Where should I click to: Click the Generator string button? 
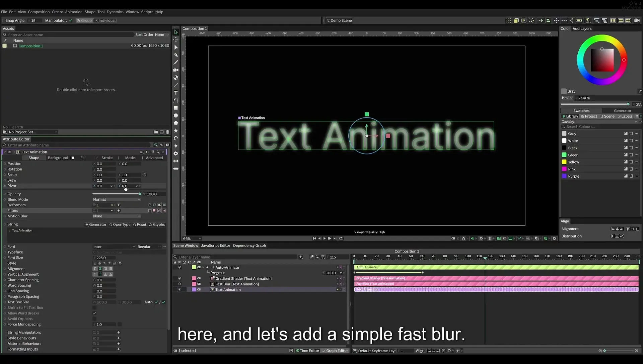pyautogui.click(x=96, y=225)
